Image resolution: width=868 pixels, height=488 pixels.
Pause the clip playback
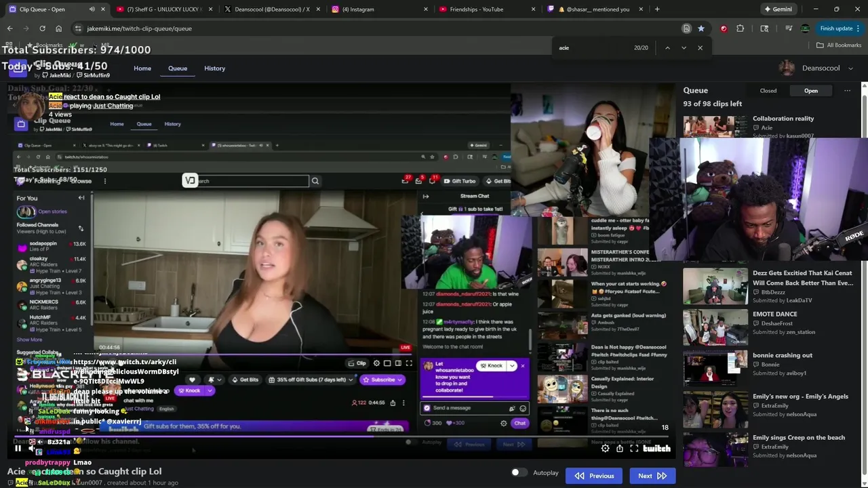[x=18, y=448]
